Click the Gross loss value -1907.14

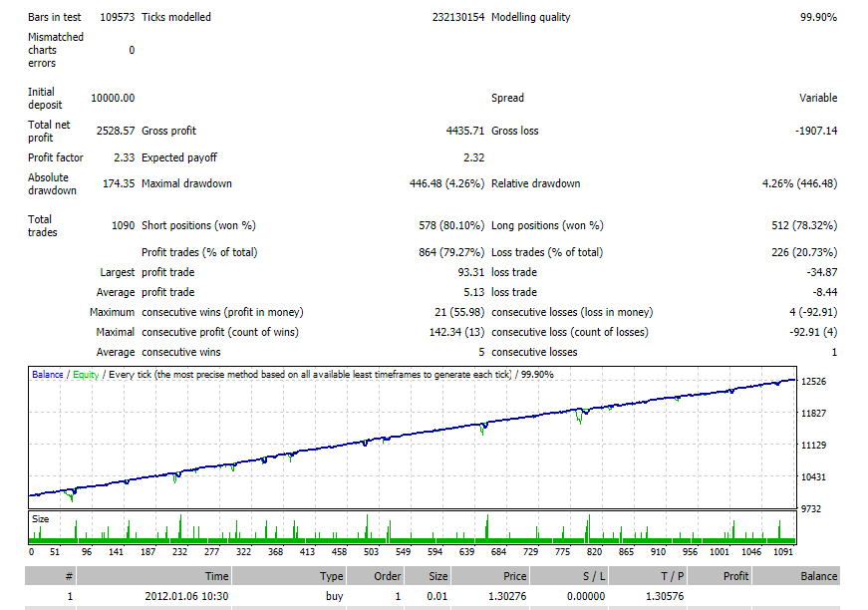tap(816, 131)
